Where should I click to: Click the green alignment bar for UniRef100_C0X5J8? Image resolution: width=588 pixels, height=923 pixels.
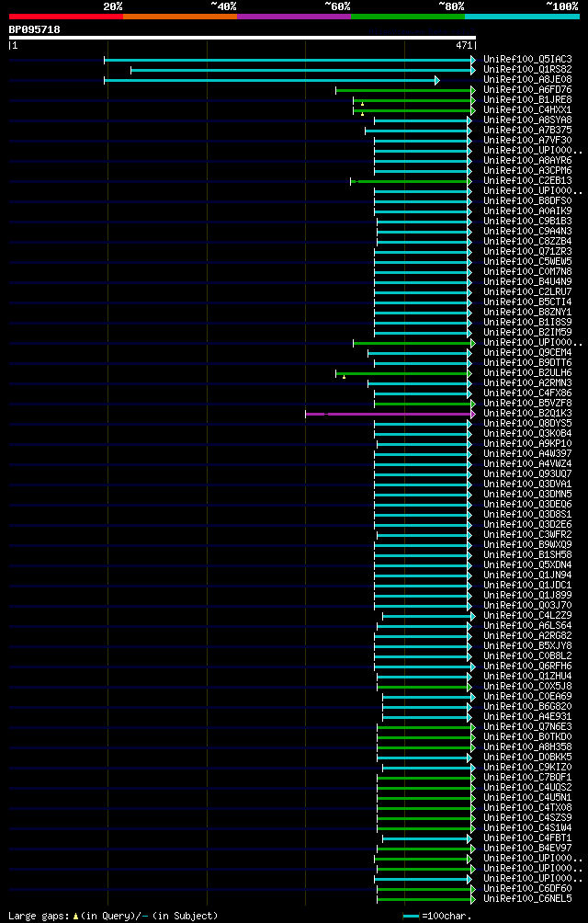(x=424, y=687)
